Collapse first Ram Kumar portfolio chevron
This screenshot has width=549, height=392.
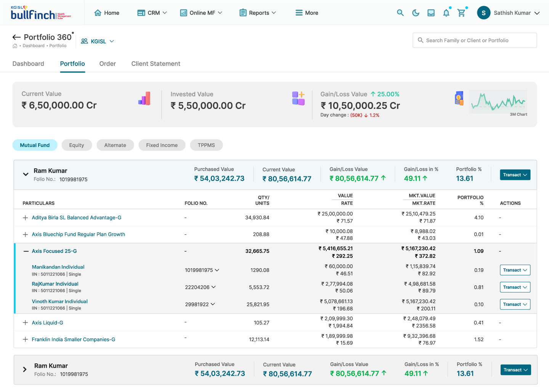26,174
